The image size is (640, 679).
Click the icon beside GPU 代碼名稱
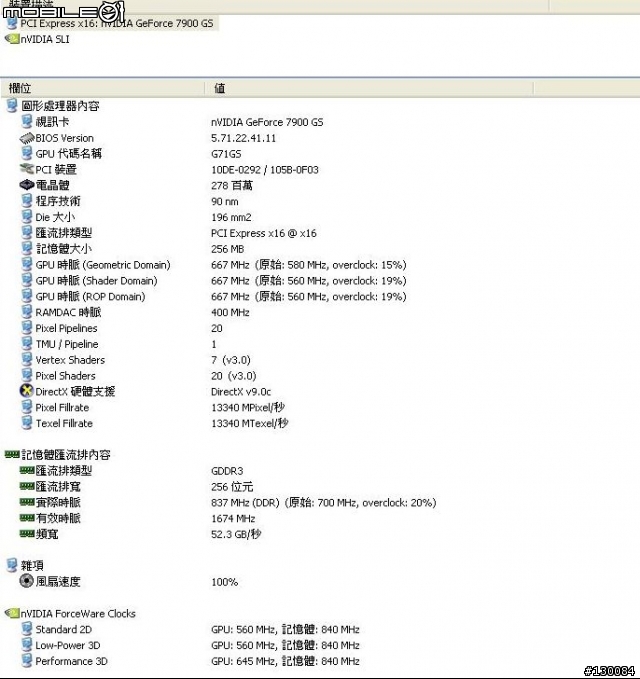tap(27, 153)
